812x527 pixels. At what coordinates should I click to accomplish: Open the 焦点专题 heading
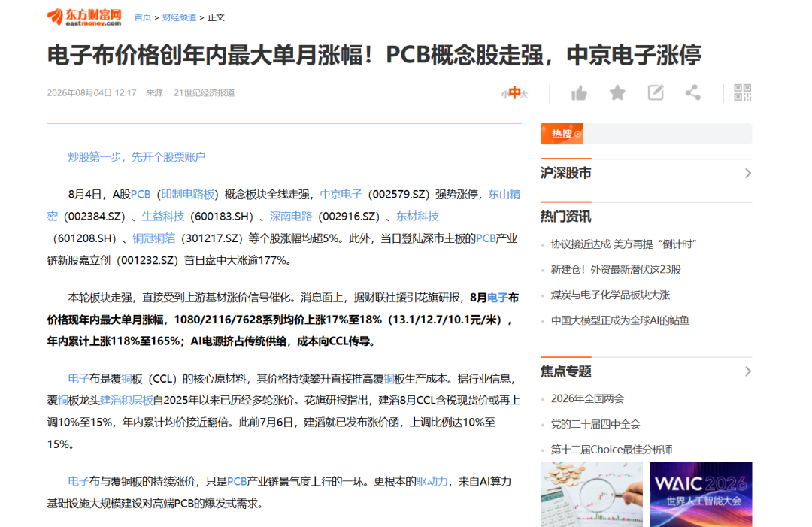565,371
